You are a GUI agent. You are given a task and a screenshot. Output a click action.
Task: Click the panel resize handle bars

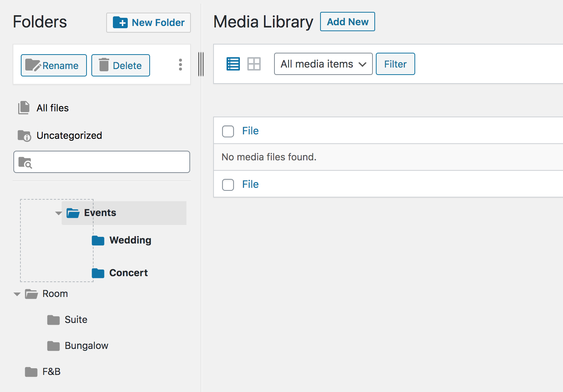(201, 64)
